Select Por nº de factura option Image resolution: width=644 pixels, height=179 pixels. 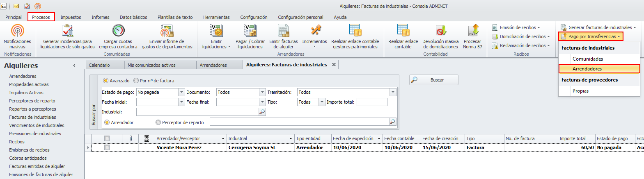(136, 81)
